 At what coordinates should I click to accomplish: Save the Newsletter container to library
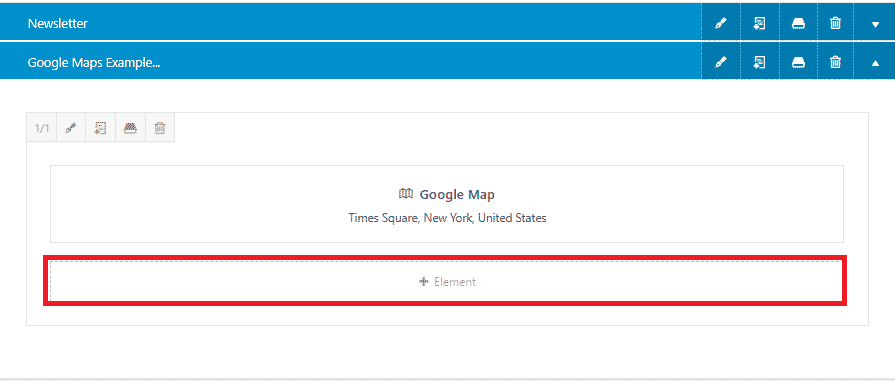pos(798,23)
